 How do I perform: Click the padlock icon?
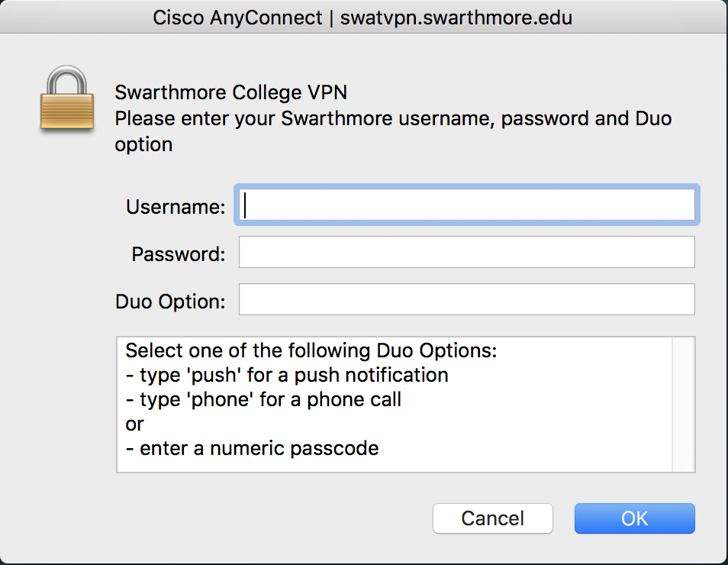67,99
